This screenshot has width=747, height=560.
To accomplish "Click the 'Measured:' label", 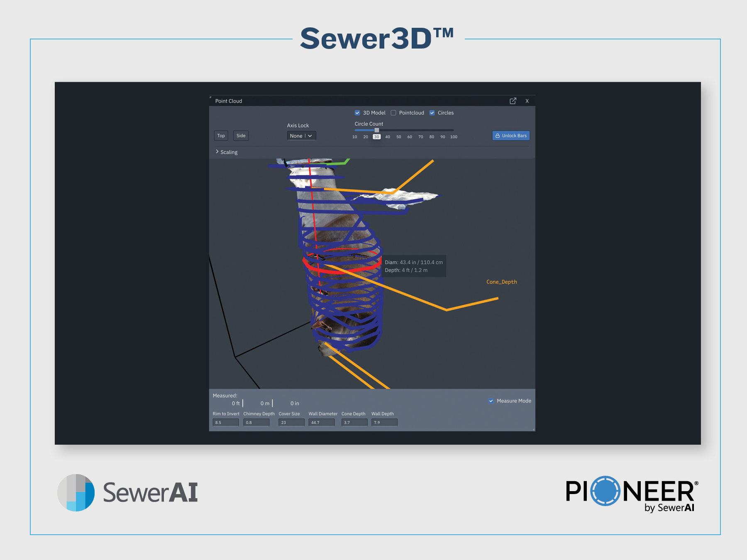I will coord(225,396).
